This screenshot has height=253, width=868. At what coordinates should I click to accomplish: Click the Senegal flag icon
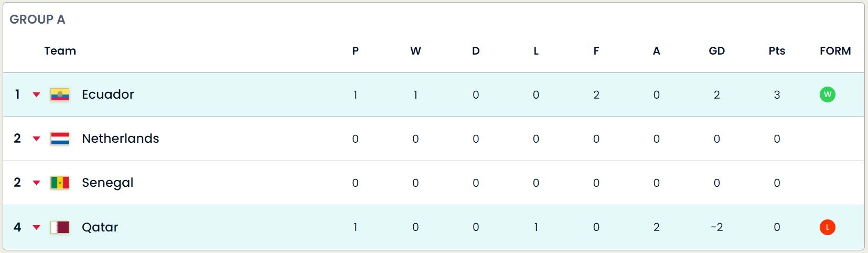[60, 183]
